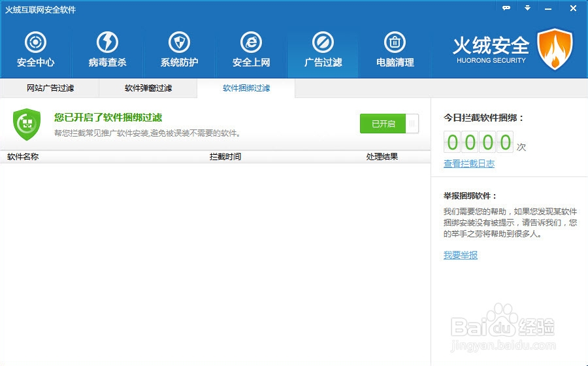Screen dimensions: 588x366
Task: Sort by 软件名称 column header
Action: pyautogui.click(x=23, y=157)
